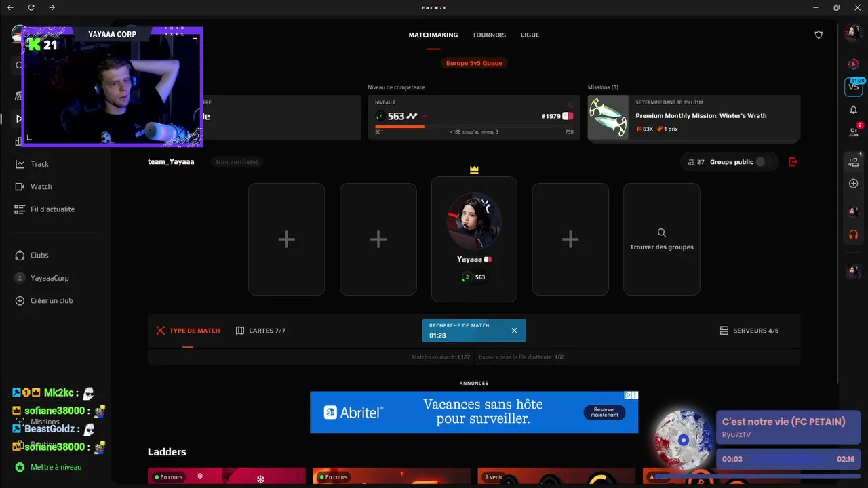Image resolution: width=868 pixels, height=488 pixels.
Task: Add player in fourth party slot
Action: click(570, 239)
